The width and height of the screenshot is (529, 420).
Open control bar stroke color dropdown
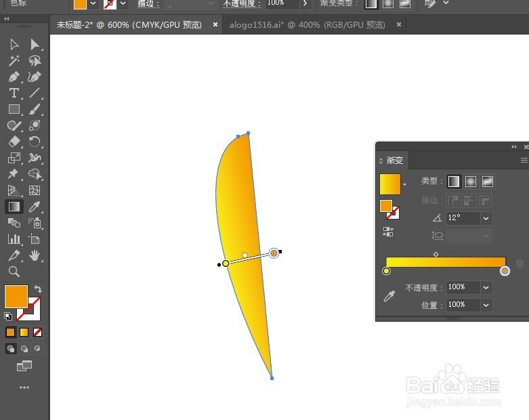(123, 3)
